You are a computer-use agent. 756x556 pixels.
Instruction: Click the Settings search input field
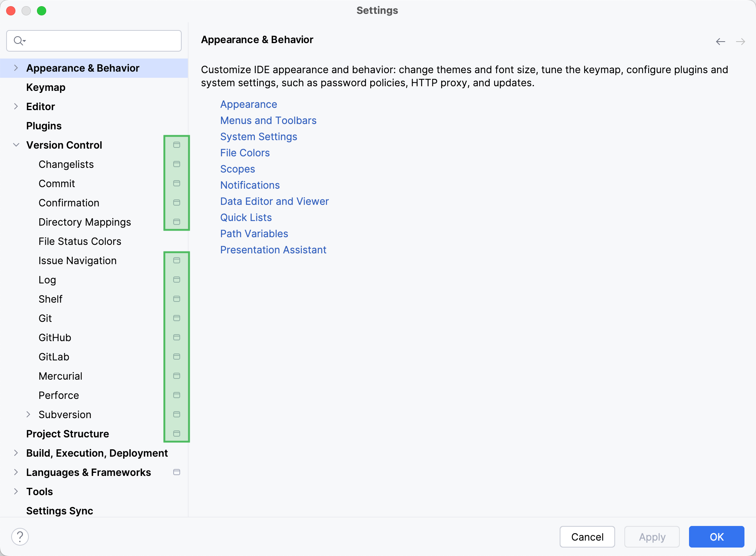tap(96, 40)
